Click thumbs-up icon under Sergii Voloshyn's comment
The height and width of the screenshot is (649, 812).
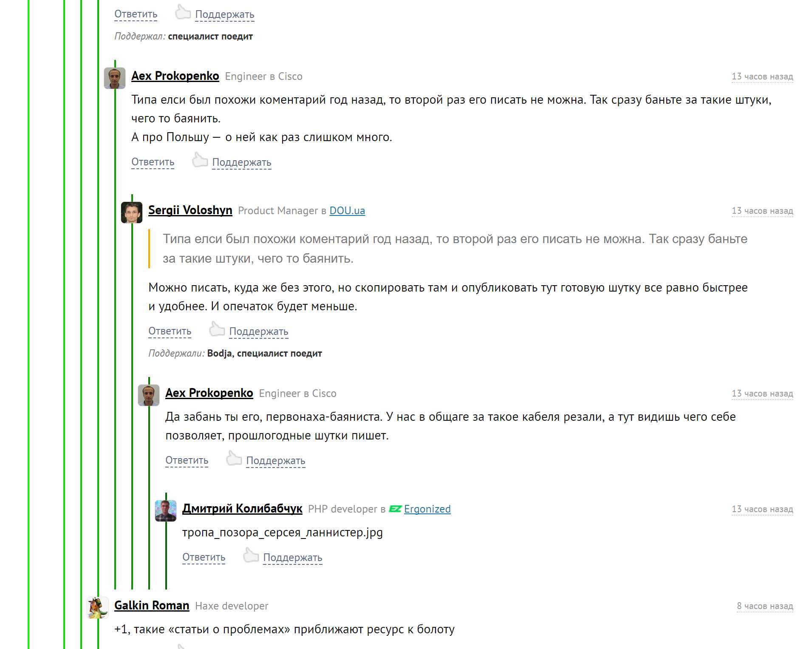217,329
